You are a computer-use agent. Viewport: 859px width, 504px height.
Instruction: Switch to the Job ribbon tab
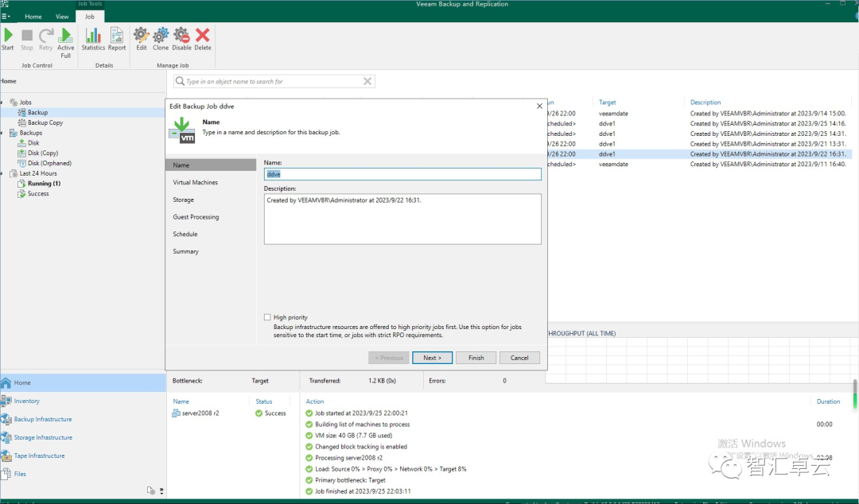click(89, 17)
